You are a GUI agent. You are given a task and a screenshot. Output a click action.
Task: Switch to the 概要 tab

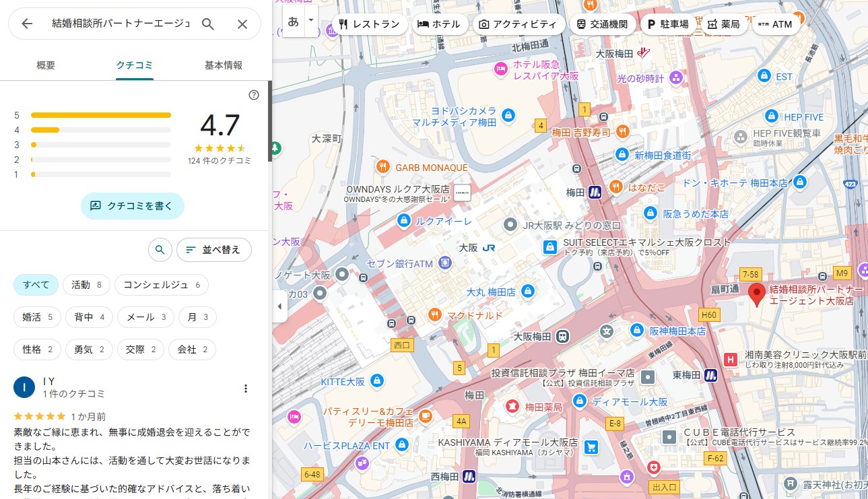(x=46, y=65)
